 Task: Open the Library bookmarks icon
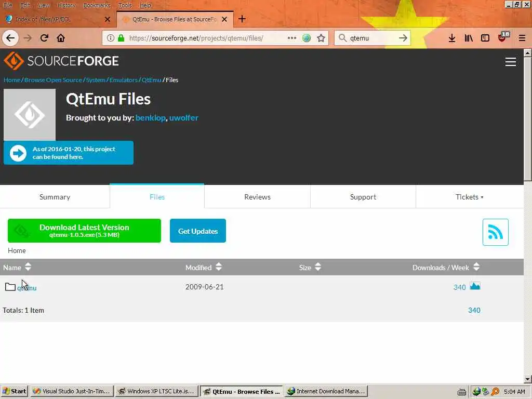click(x=469, y=38)
